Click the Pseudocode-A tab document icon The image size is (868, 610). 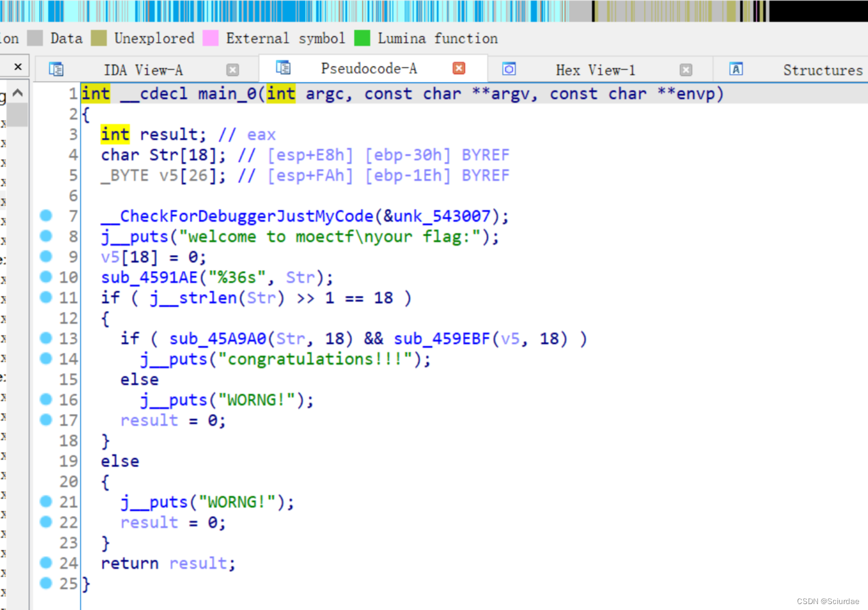coord(284,68)
